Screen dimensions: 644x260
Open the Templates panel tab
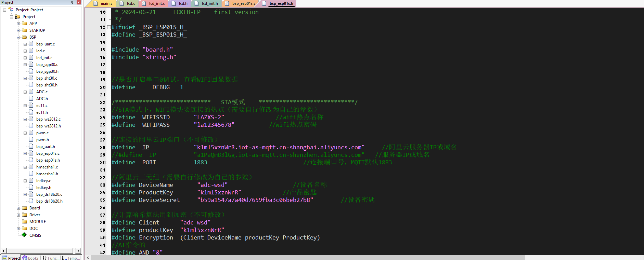pyautogui.click(x=71, y=258)
